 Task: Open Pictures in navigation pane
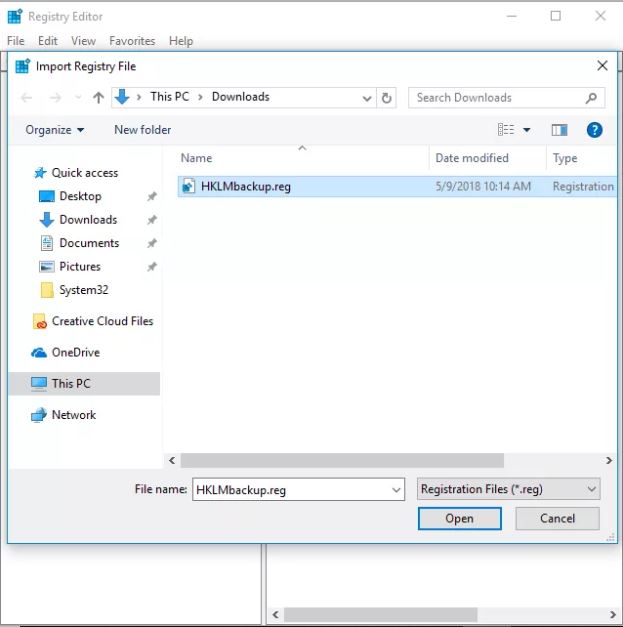point(80,267)
